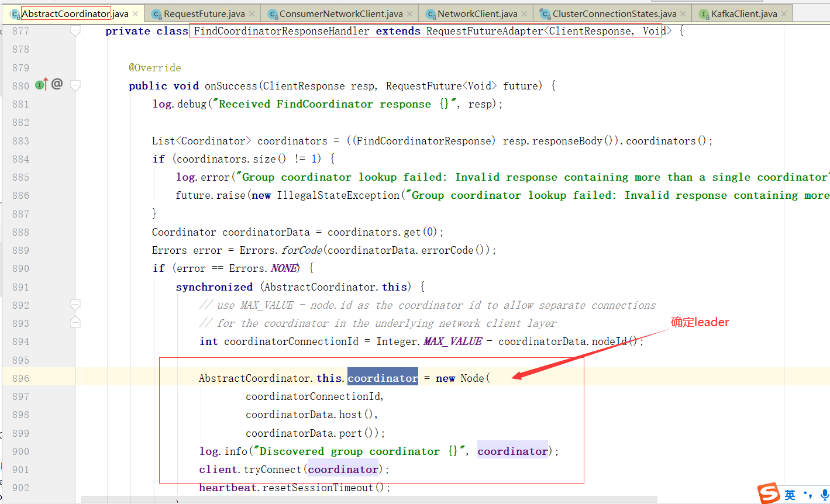Collapse the comment block fold at line 892
The width and height of the screenshot is (830, 504).
coord(75,305)
